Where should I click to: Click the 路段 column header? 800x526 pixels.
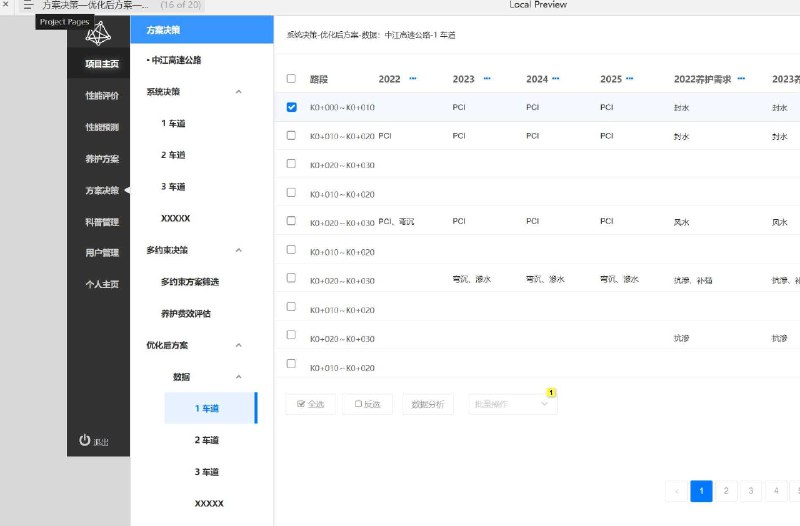click(319, 79)
